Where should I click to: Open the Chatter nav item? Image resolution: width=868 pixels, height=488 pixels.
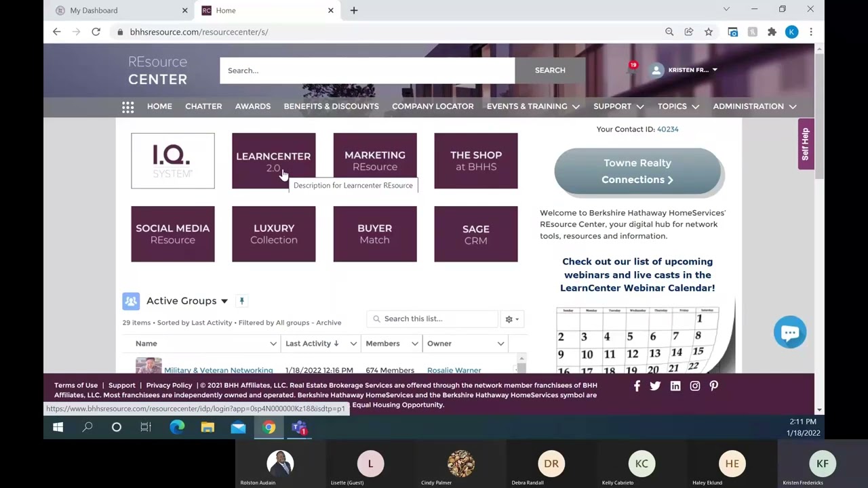[203, 106]
